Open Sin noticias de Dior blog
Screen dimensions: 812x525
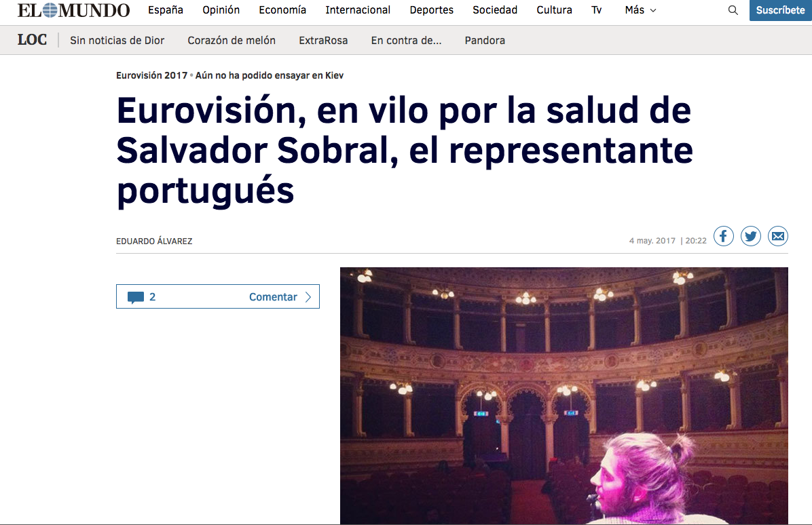point(117,40)
